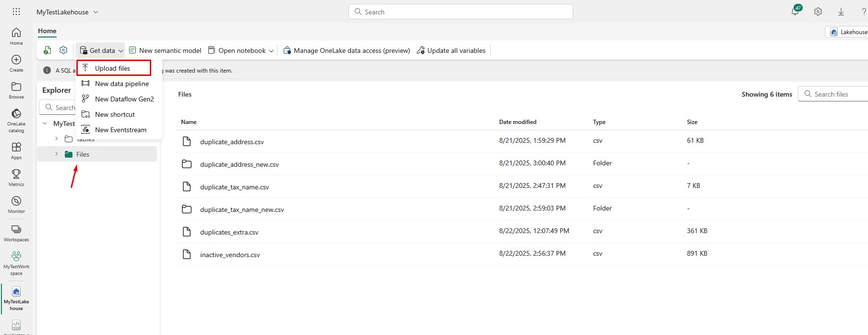
Task: Select New Eventstream menu item
Action: (x=119, y=130)
